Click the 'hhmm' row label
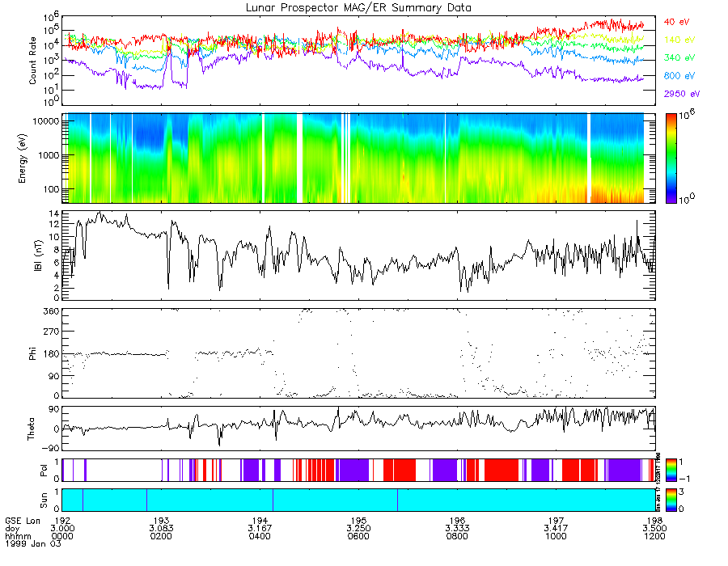The height and width of the screenshot is (566, 728). point(18,536)
